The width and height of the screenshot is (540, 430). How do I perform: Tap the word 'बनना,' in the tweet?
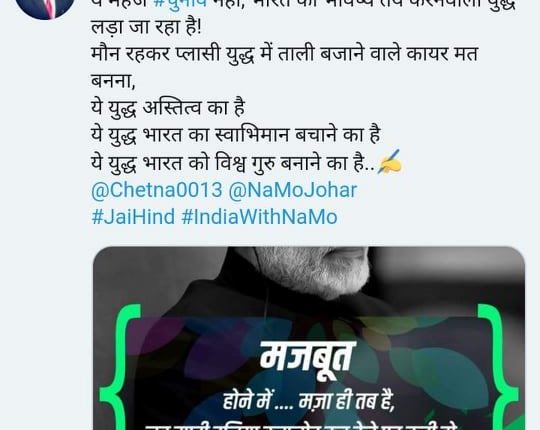(x=113, y=81)
